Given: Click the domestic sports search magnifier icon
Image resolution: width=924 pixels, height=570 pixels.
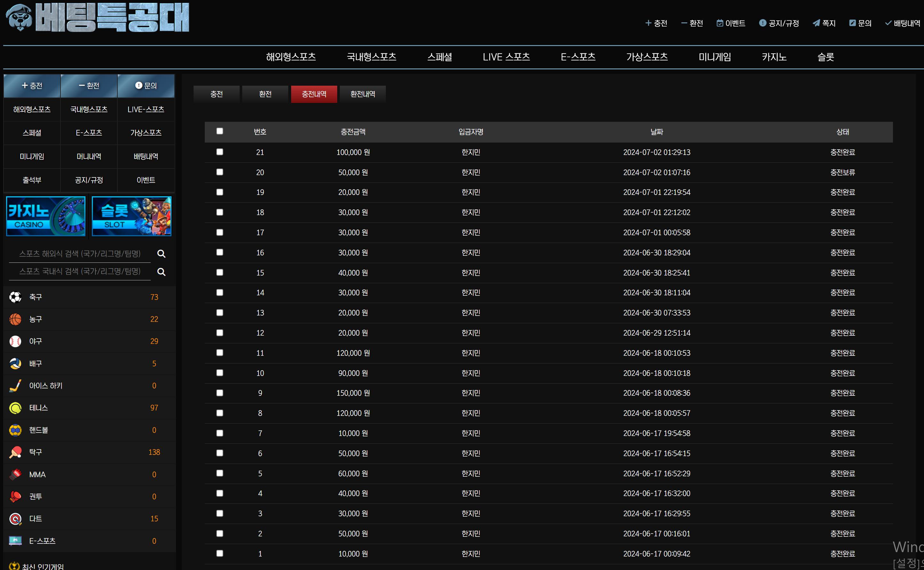Looking at the screenshot, I should point(161,272).
